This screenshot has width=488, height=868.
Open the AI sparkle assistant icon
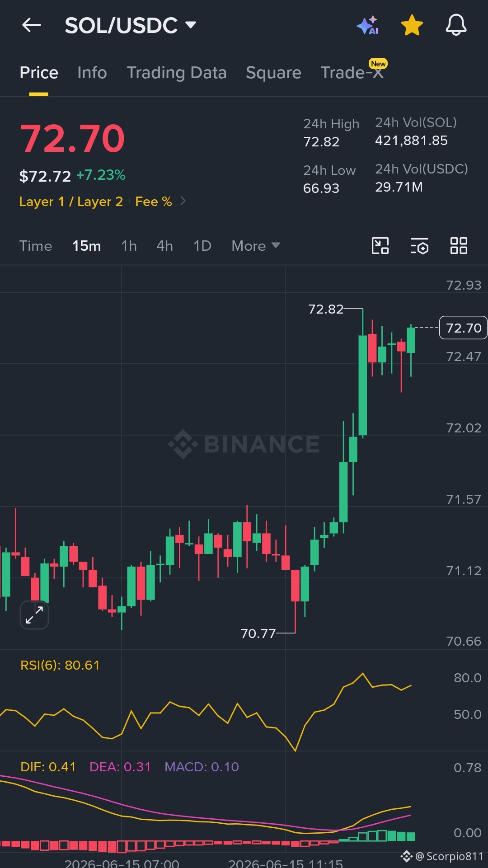[368, 25]
